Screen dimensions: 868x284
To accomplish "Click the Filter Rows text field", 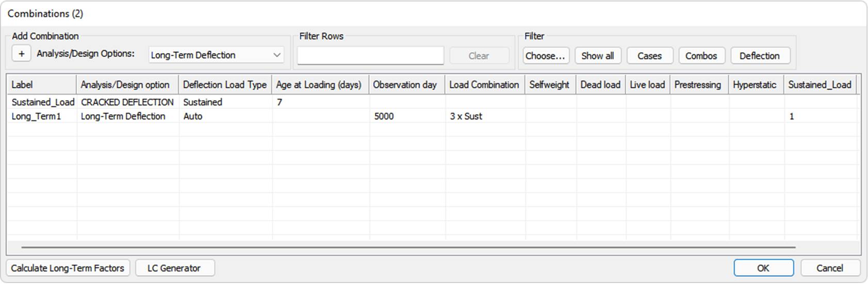I will coord(370,56).
